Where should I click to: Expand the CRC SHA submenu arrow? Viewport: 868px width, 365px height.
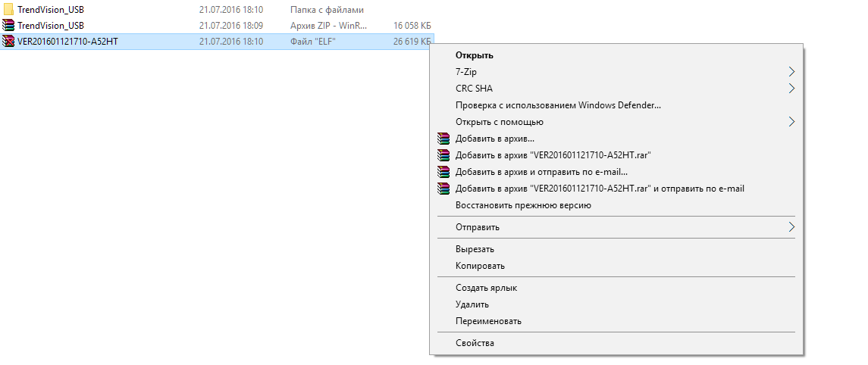791,89
